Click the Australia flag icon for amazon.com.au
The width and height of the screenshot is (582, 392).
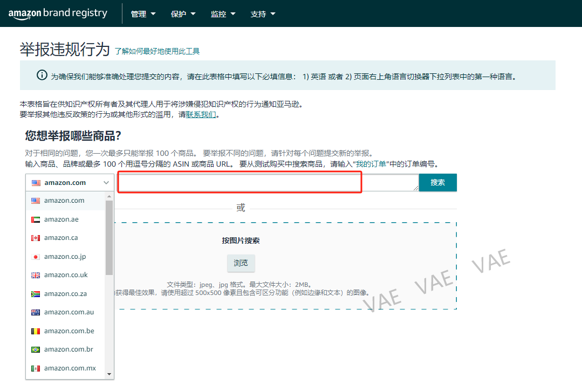click(36, 312)
